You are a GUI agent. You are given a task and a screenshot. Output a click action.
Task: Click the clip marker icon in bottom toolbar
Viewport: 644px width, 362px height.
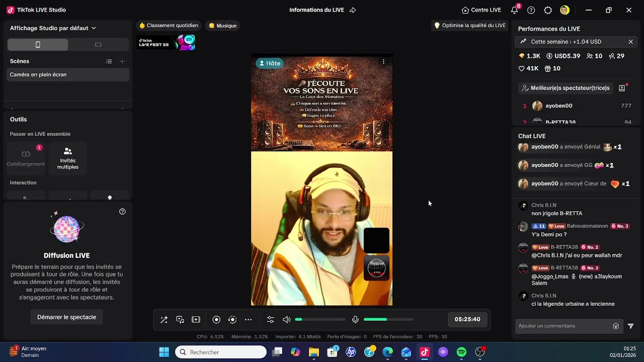point(196,320)
